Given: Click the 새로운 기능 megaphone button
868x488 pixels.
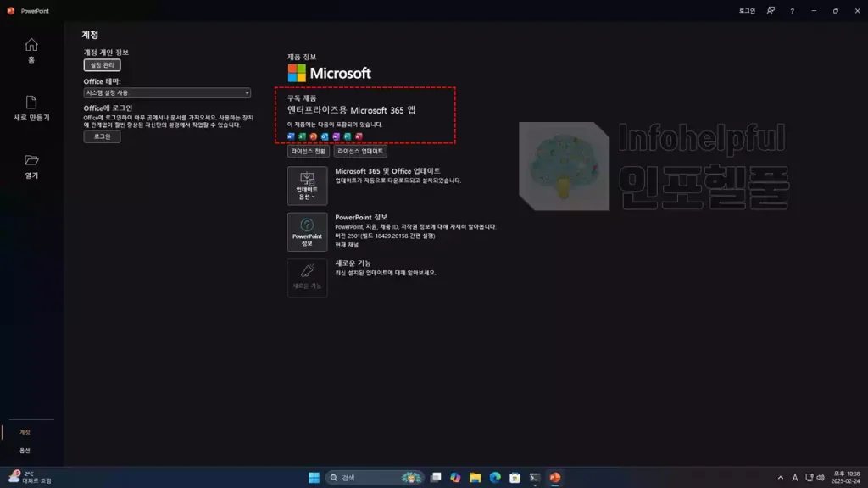Looking at the screenshot, I should point(307,278).
